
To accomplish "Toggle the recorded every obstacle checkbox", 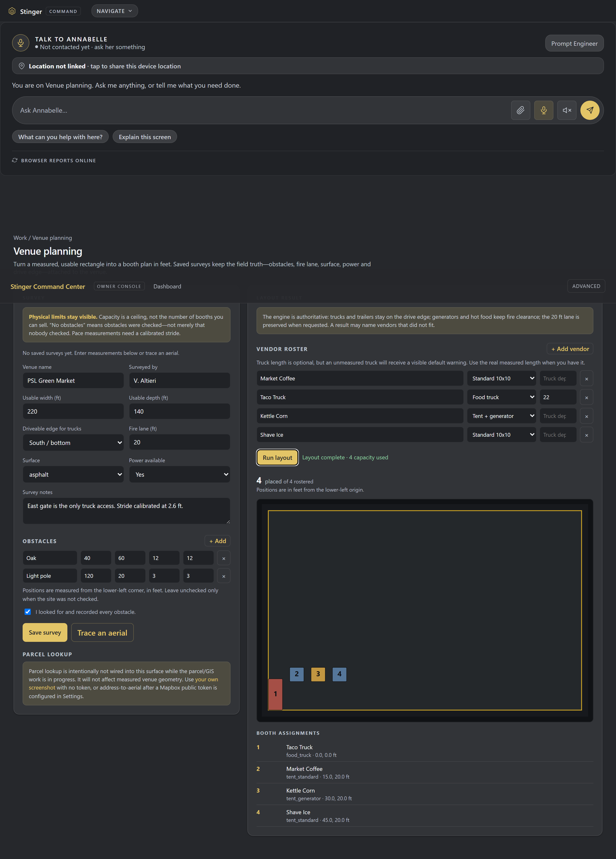I will [28, 612].
